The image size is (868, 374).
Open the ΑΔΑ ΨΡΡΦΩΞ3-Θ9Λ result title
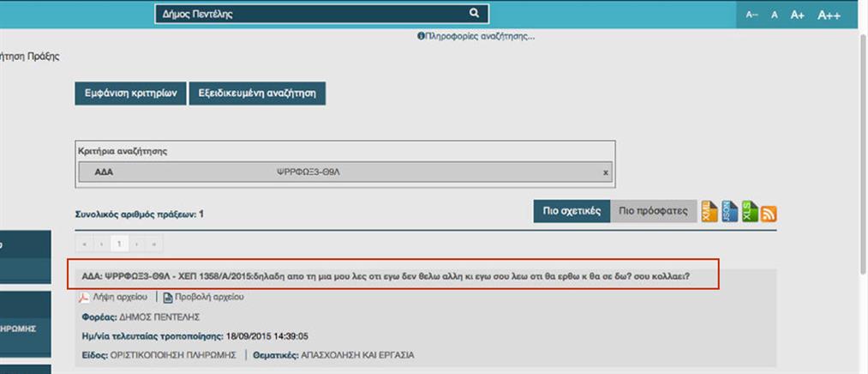[384, 277]
